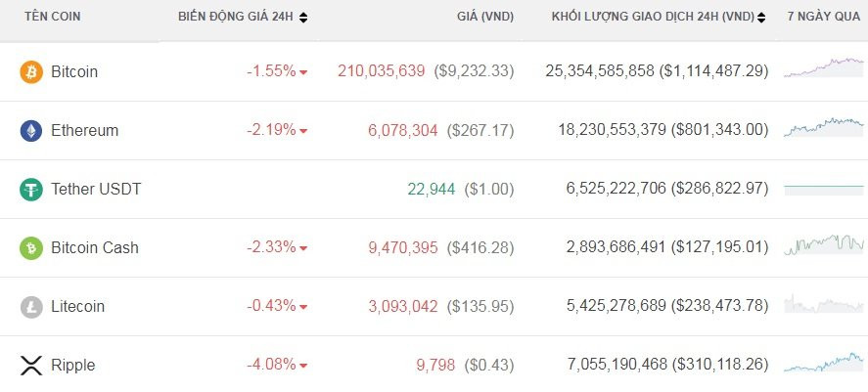Click Ripple's red down-arrow price change indicator
Image resolution: width=868 pixels, height=392 pixels.
(x=303, y=366)
